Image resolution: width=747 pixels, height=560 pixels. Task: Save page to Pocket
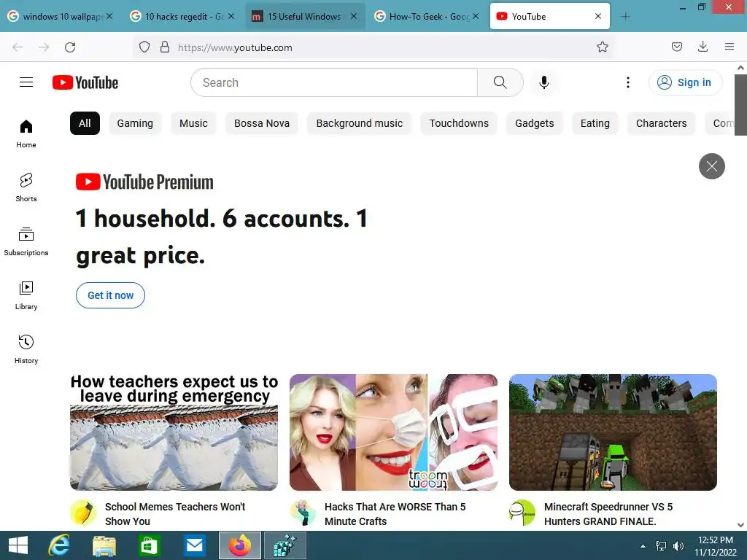pyautogui.click(x=676, y=47)
